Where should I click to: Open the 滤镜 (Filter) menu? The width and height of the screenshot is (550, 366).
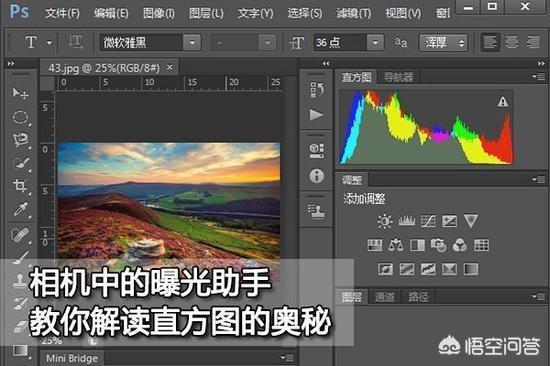(x=354, y=13)
